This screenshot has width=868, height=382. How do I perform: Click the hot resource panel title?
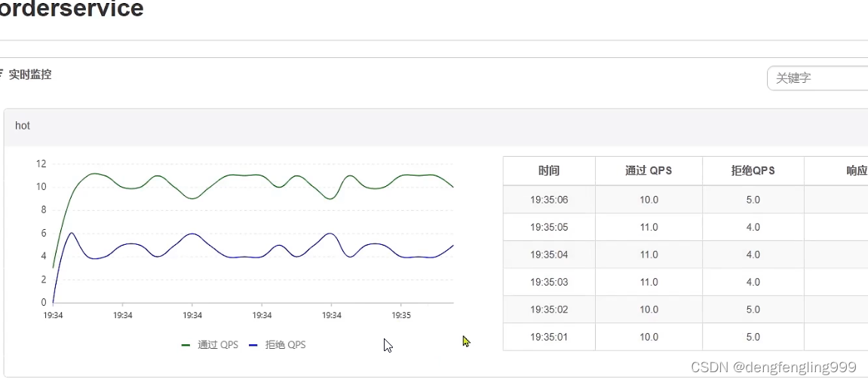pos(23,126)
